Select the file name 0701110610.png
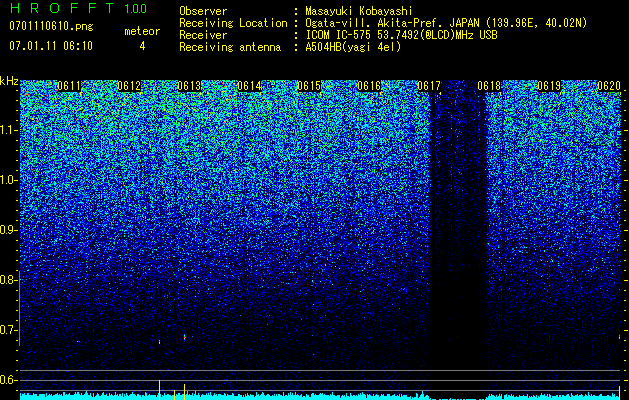The image size is (629, 400). tap(51, 26)
